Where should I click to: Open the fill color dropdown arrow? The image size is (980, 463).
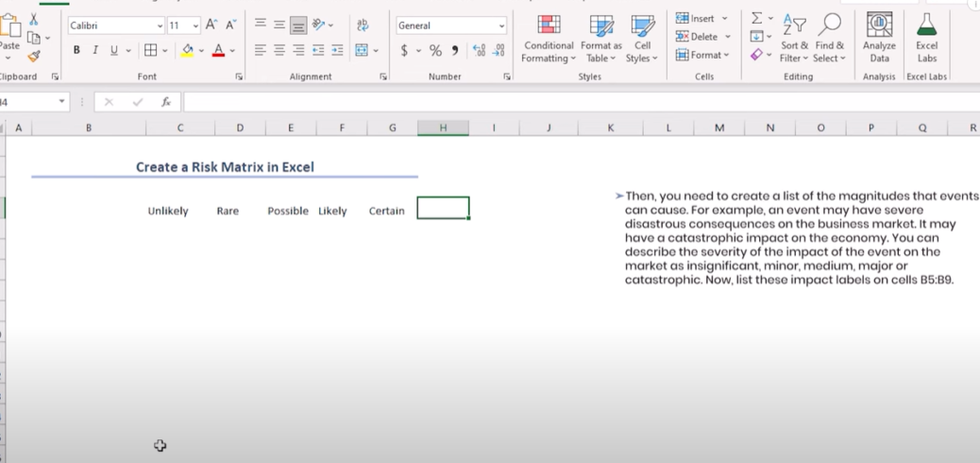coord(201,50)
